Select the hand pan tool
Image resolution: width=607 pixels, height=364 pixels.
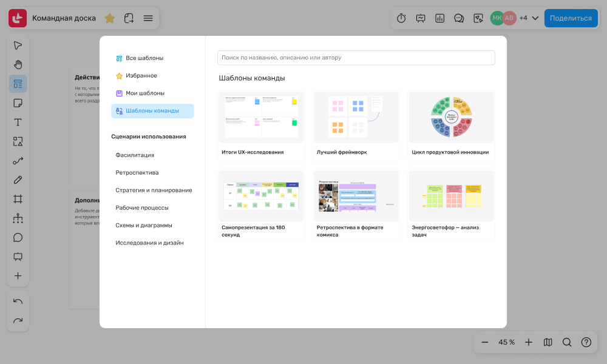click(18, 64)
